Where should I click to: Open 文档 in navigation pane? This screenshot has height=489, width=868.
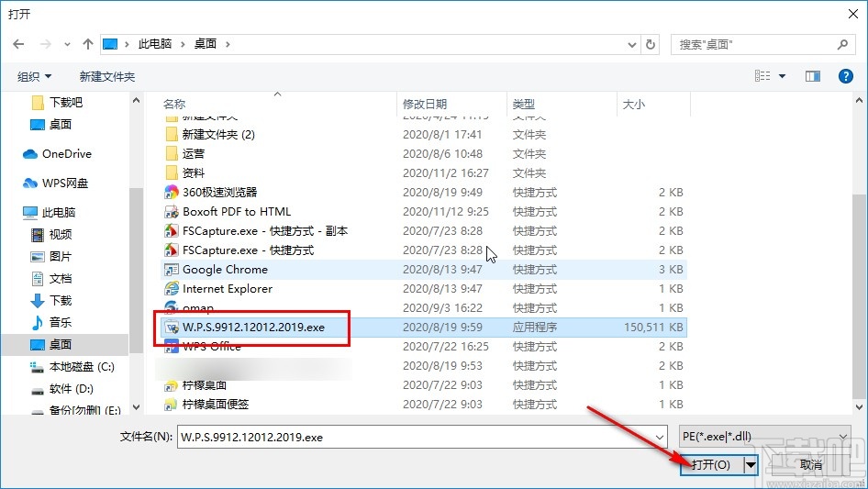point(51,279)
